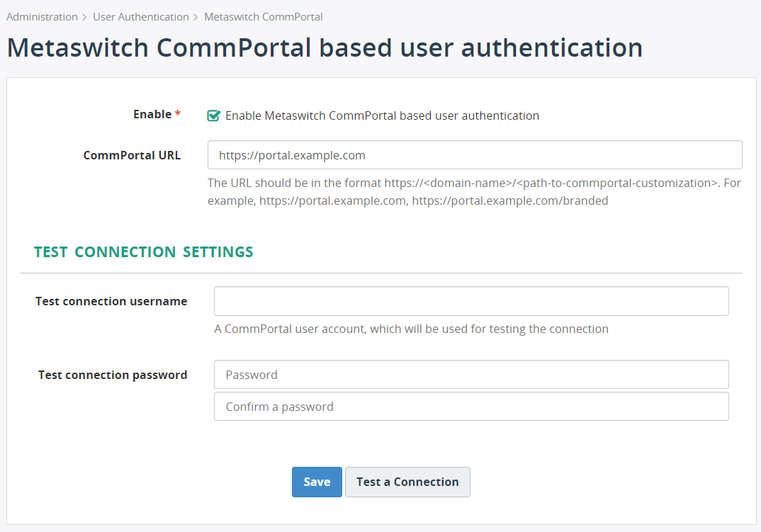This screenshot has height=532, width=761.
Task: Click the page title Metaswitch CommPortal heading
Action: pyautogui.click(x=324, y=47)
